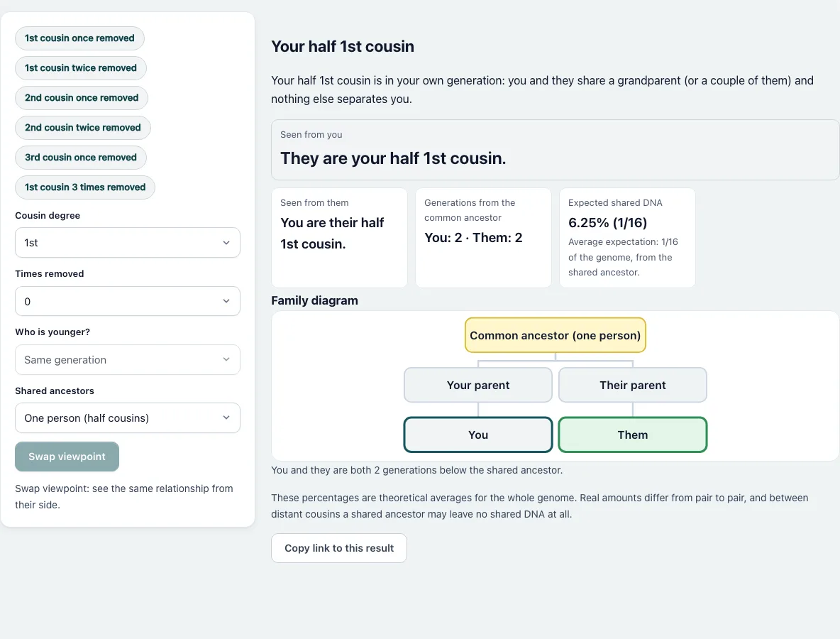Image resolution: width=840 pixels, height=639 pixels.
Task: Choose the '3rd cousin once removed' preset
Action: (81, 158)
